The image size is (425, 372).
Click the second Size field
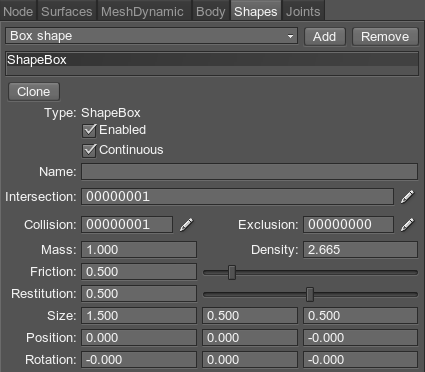point(250,316)
